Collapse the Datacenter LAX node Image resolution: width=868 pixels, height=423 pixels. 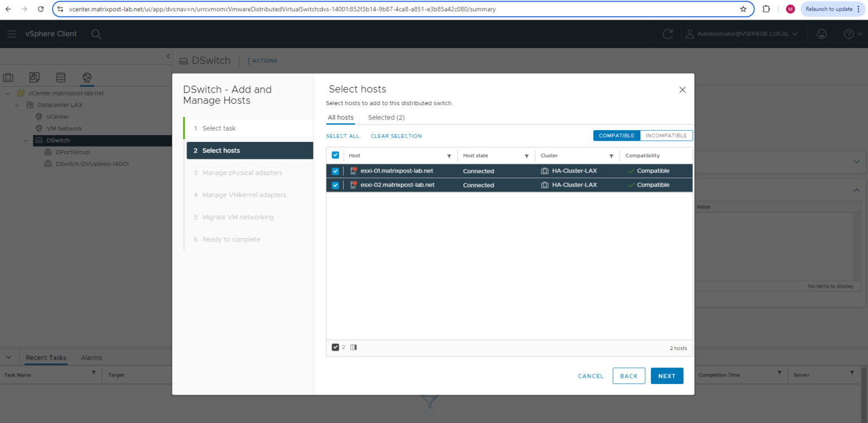coord(16,105)
